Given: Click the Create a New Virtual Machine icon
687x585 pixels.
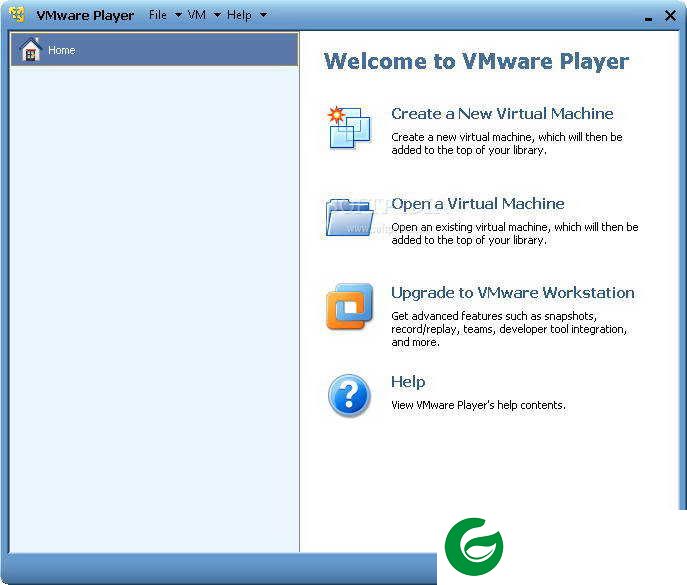Looking at the screenshot, I should coord(349,128).
